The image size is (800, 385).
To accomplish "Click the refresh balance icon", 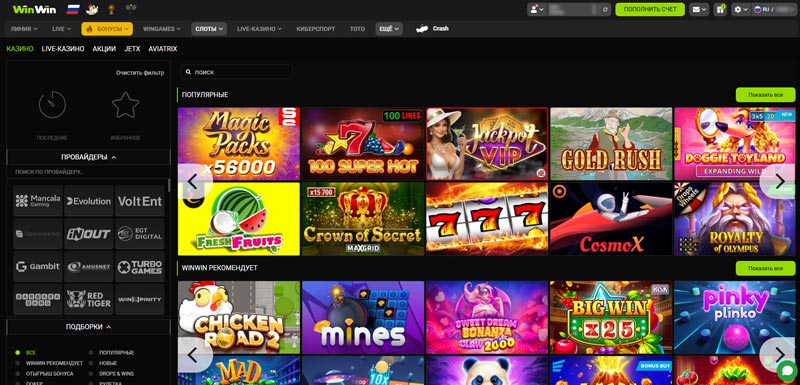I will (606, 9).
